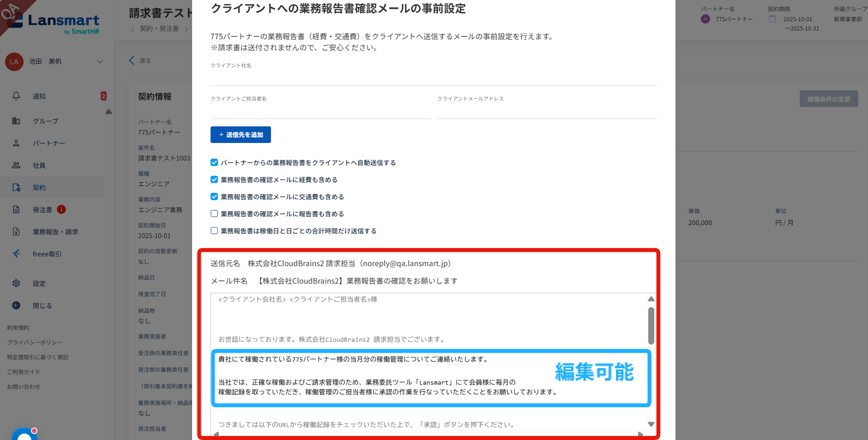This screenshot has width=868, height=440.
Task: Click the 送信先を追加 button
Action: coord(241,135)
